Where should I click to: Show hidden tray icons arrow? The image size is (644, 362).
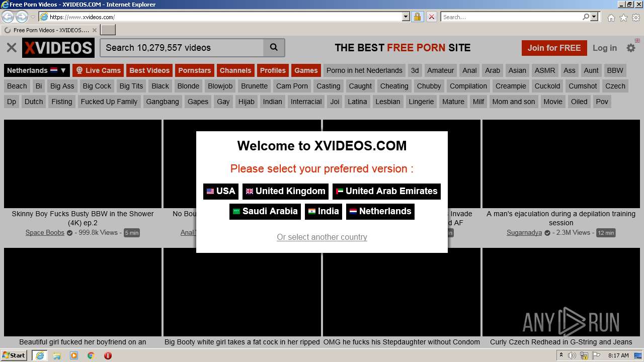point(561,355)
